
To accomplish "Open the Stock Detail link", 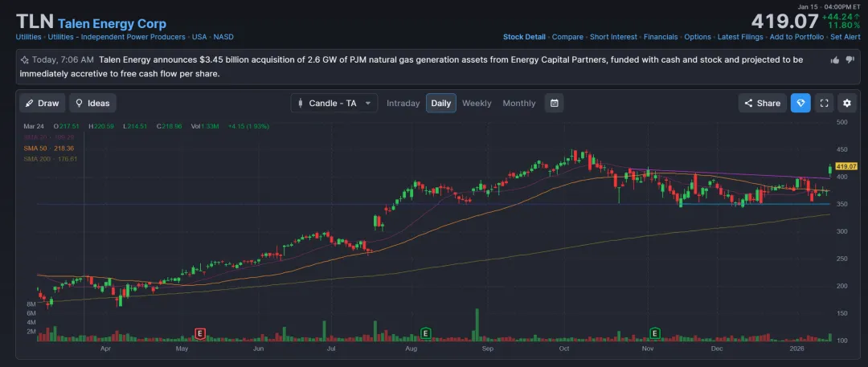I will 524,37.
